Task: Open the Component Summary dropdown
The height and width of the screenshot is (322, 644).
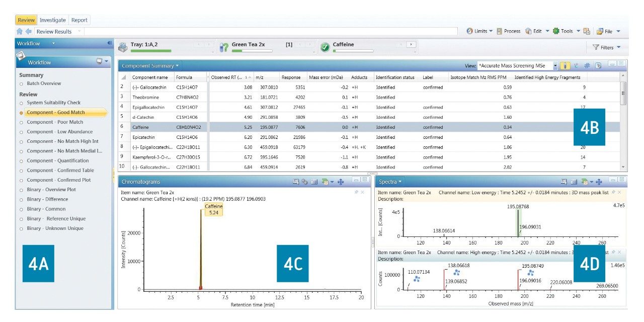Action: pyautogui.click(x=178, y=66)
